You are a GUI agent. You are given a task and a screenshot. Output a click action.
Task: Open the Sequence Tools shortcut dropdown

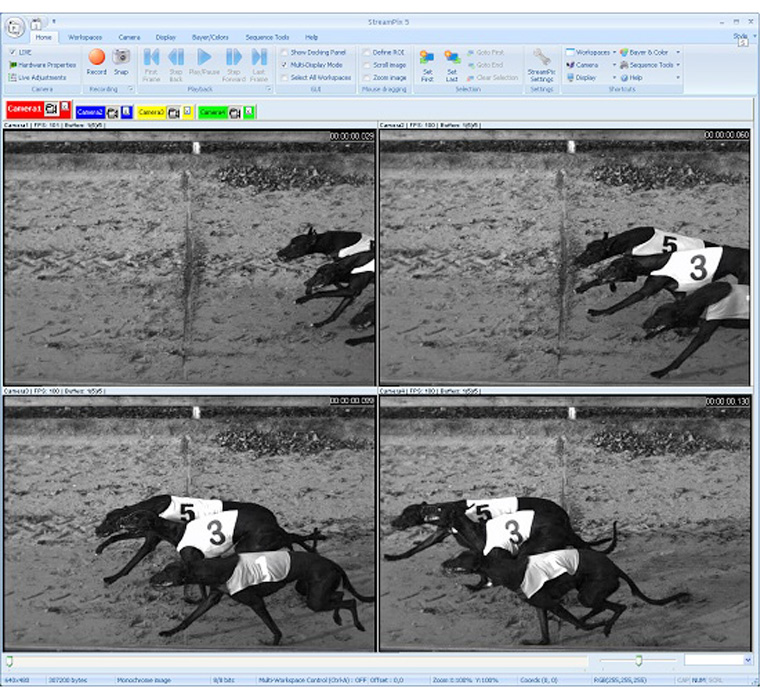(x=652, y=65)
